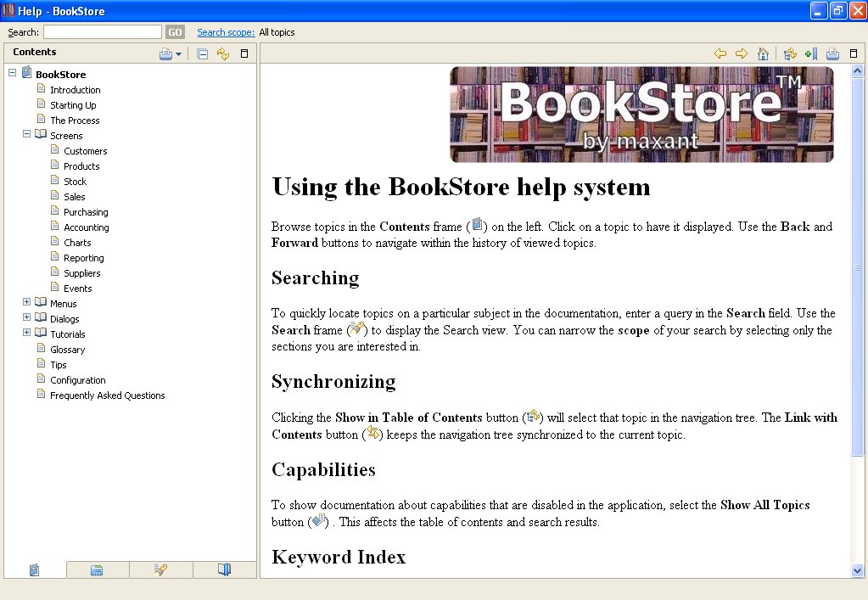Click the BookStore by maxant banner
The image size is (868, 600).
tap(641, 114)
